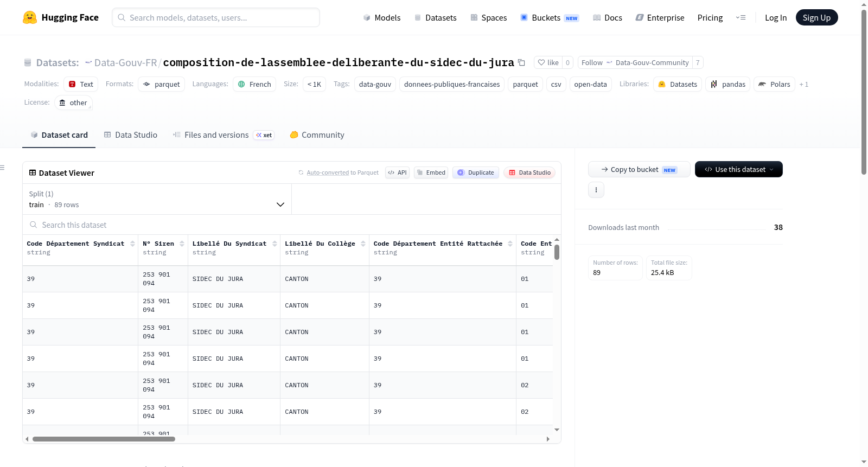Click the Downloads last month value 38

pos(778,227)
